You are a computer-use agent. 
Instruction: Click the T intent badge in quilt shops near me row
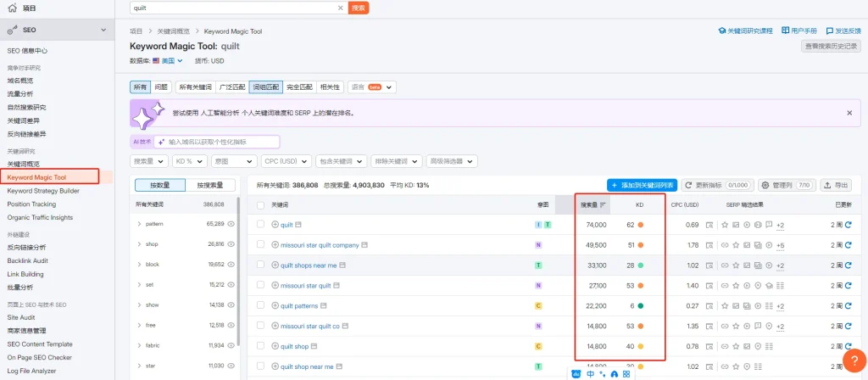[538, 265]
